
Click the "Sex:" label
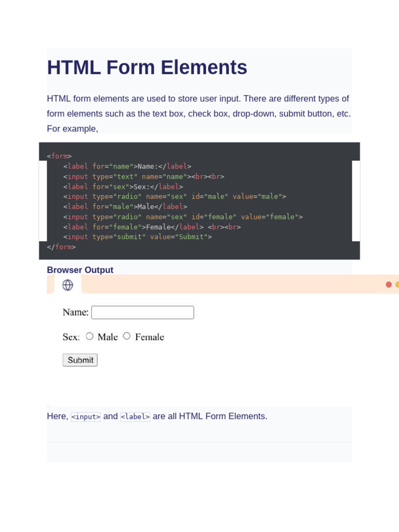(71, 337)
